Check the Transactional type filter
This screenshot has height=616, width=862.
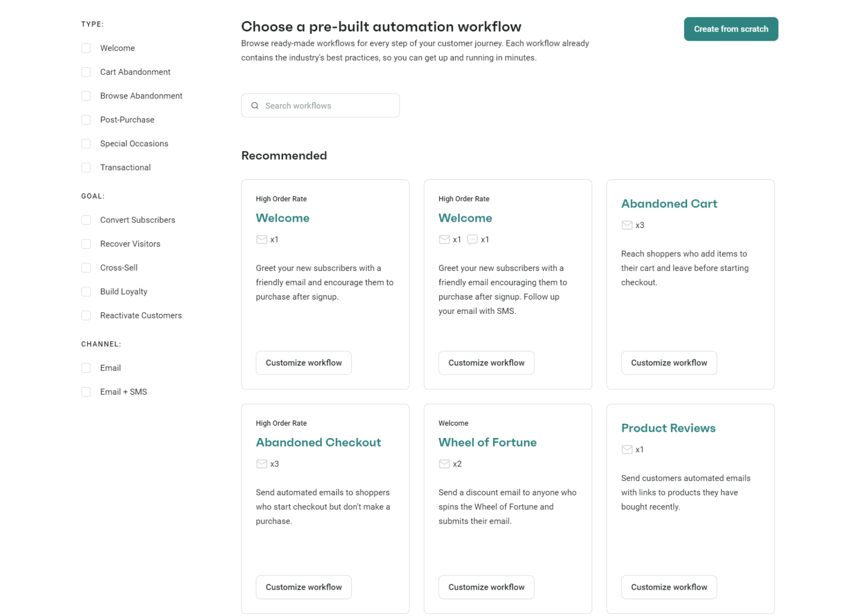point(85,167)
